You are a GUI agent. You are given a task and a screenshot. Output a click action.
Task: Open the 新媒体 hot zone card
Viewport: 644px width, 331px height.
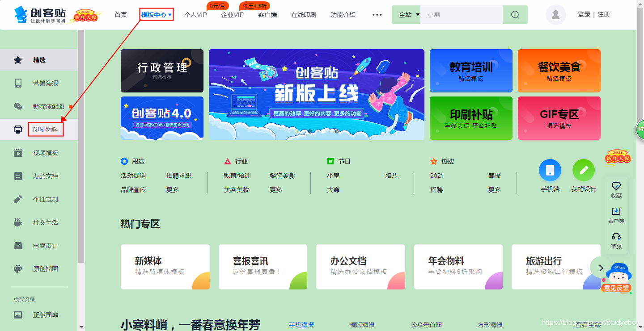pos(165,267)
